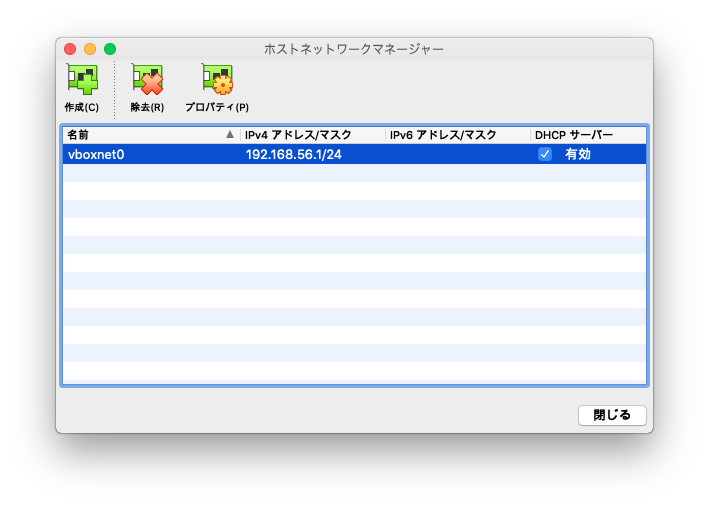This screenshot has width=709, height=507.
Task: Click the 除去(R) toolbar label
Action: pyautogui.click(x=148, y=107)
